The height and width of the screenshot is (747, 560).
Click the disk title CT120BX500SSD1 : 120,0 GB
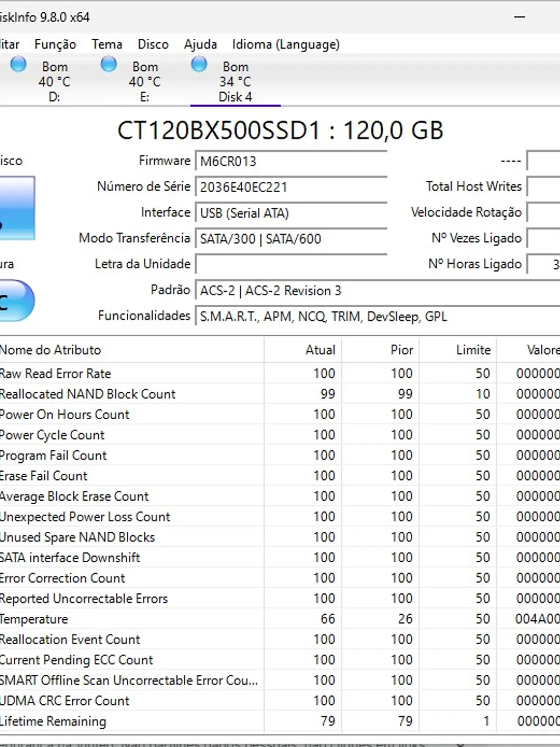click(x=280, y=131)
